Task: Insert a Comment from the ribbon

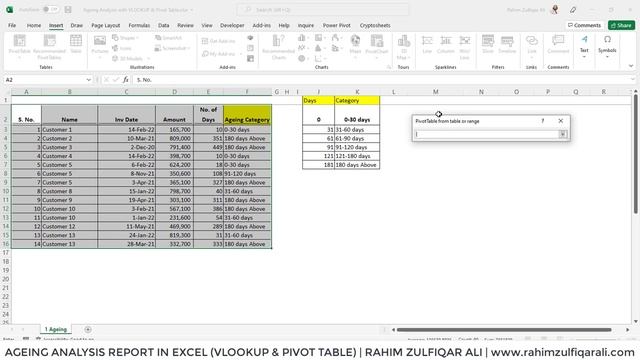Action: 558,44
